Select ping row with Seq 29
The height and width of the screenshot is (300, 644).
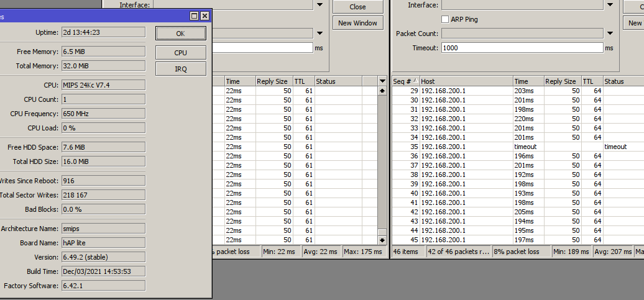click(x=518, y=91)
